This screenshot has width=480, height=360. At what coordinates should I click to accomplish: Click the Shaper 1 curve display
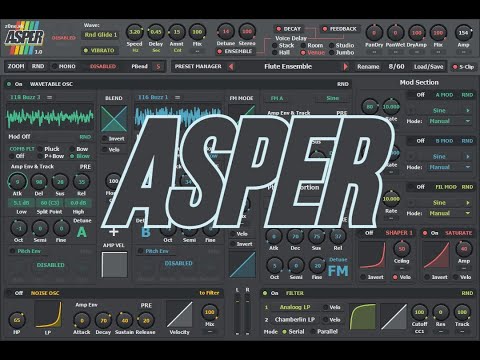coord(372,255)
